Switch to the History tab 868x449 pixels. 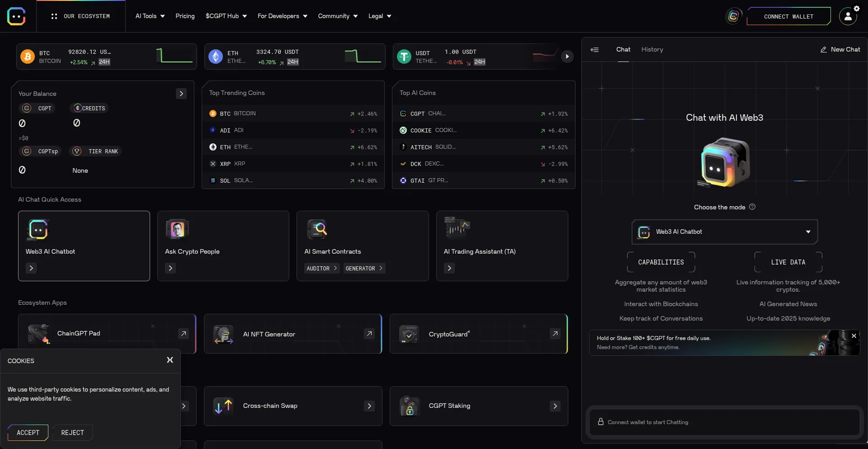(x=652, y=50)
